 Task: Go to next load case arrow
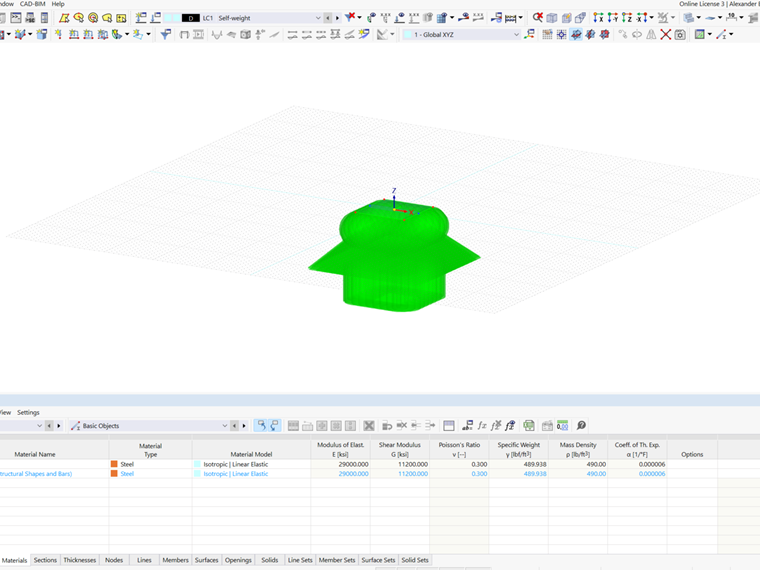coord(337,18)
